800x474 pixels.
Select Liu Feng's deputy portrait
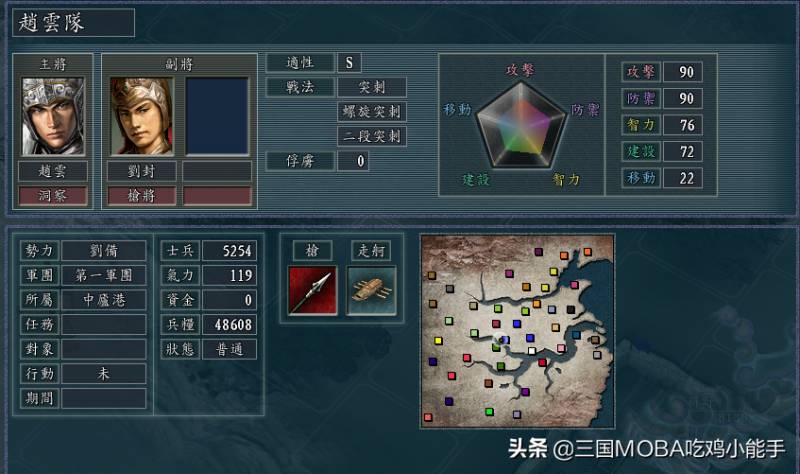click(141, 116)
